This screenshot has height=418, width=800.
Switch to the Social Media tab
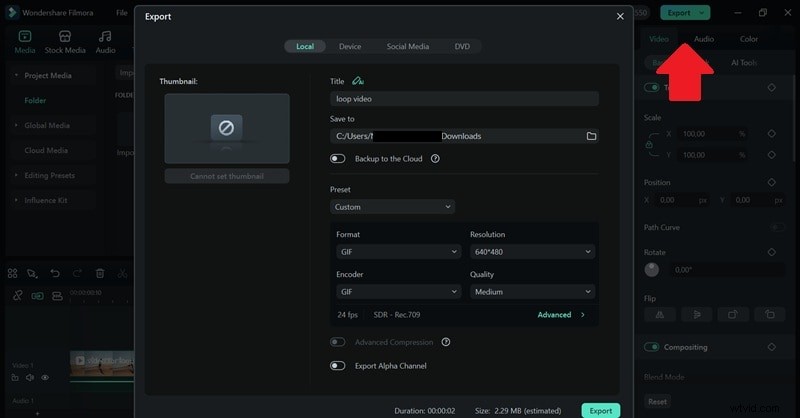pos(408,46)
